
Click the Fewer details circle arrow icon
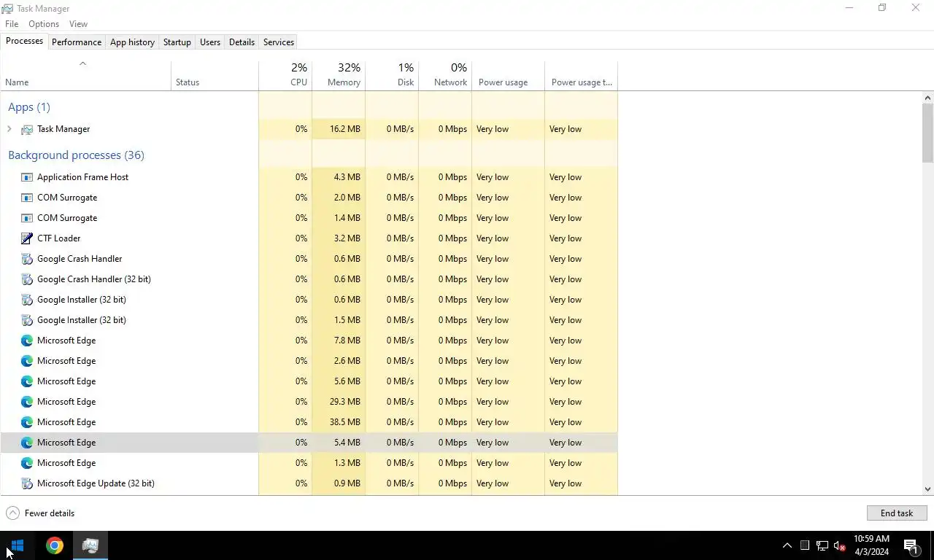pyautogui.click(x=12, y=513)
